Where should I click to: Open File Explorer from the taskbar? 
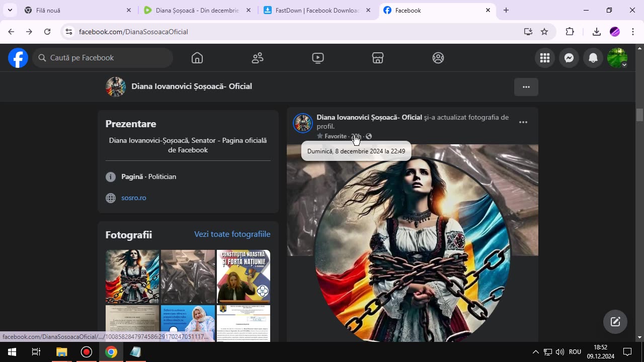[61, 352]
